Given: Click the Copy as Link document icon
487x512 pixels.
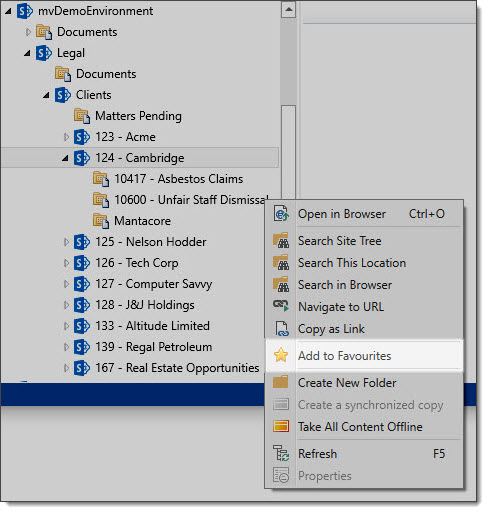Looking at the screenshot, I should [282, 329].
